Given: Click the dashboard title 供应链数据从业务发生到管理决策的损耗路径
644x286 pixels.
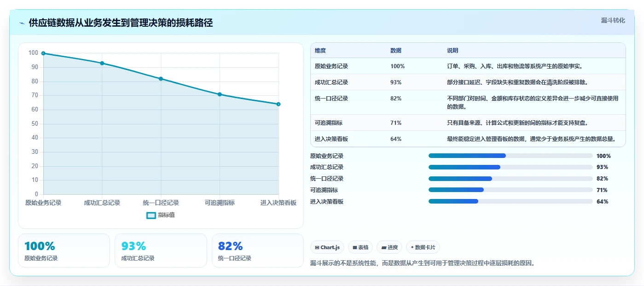Looking at the screenshot, I should point(121,23).
